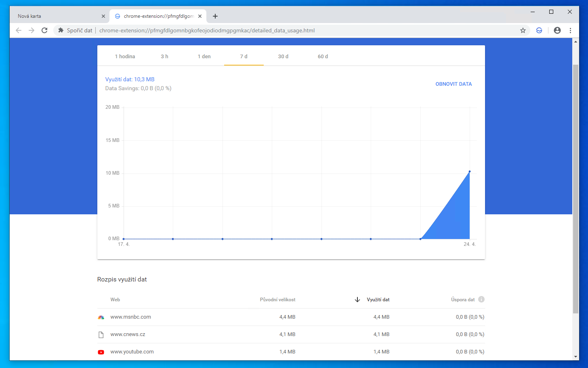
Task: Minimize the Chrome window
Action: [533, 12]
